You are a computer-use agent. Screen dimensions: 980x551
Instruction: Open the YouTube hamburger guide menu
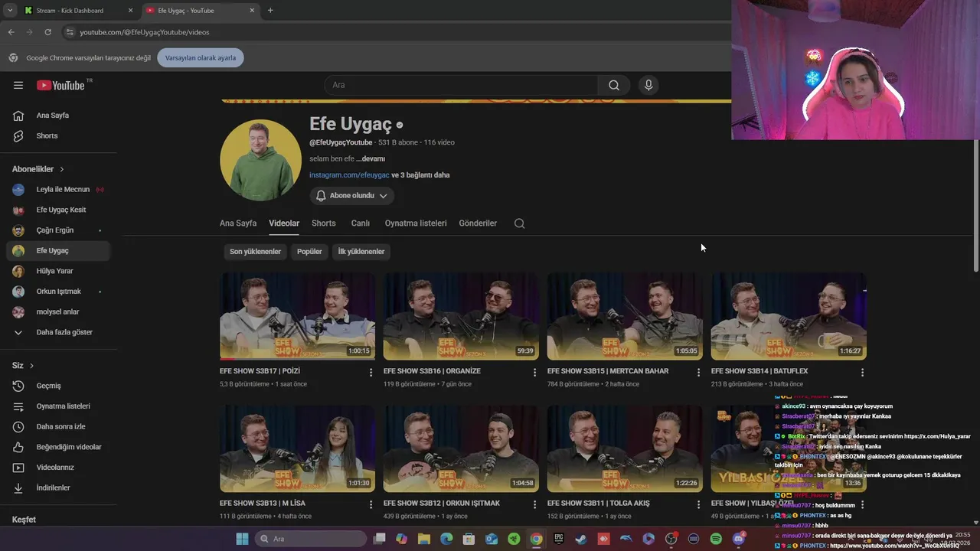coord(18,85)
